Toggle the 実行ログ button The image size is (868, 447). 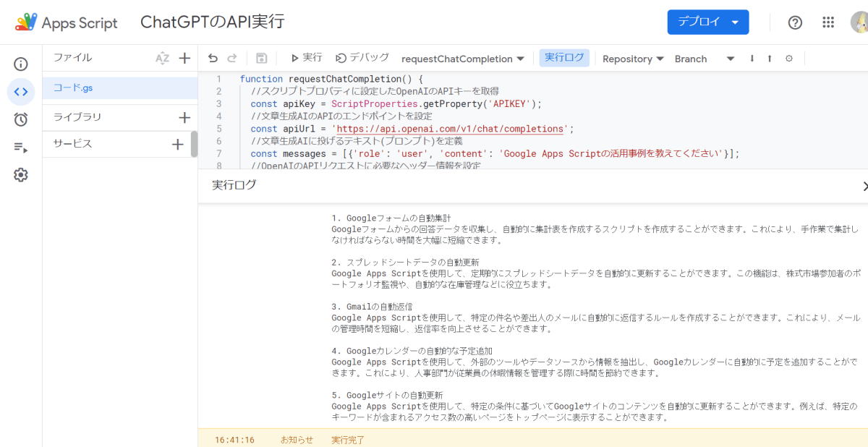coord(564,58)
